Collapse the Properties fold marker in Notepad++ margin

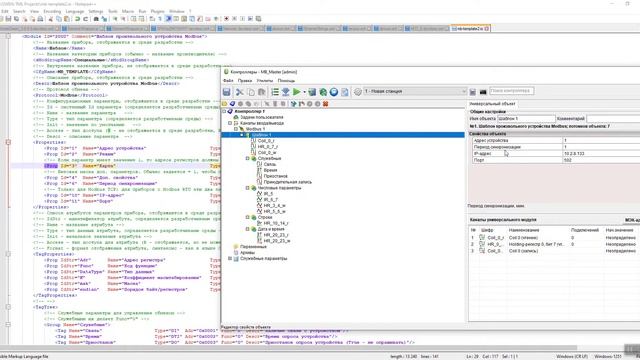(8, 142)
